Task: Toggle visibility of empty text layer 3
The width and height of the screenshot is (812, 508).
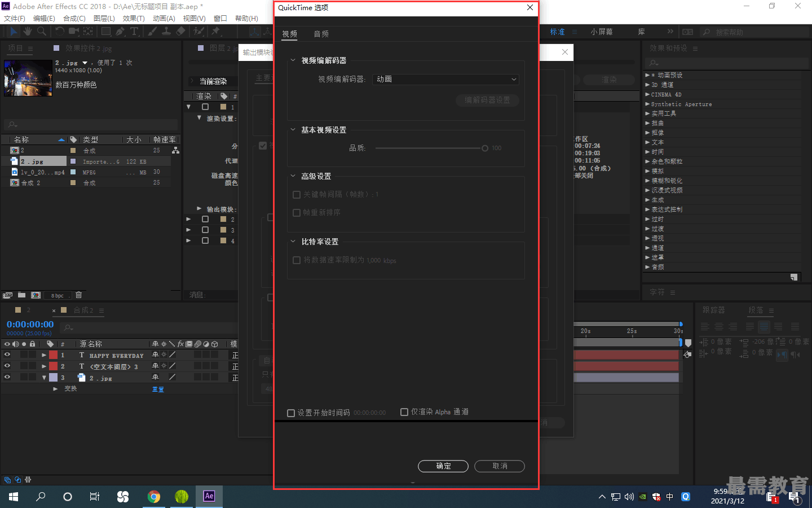Action: pos(7,366)
